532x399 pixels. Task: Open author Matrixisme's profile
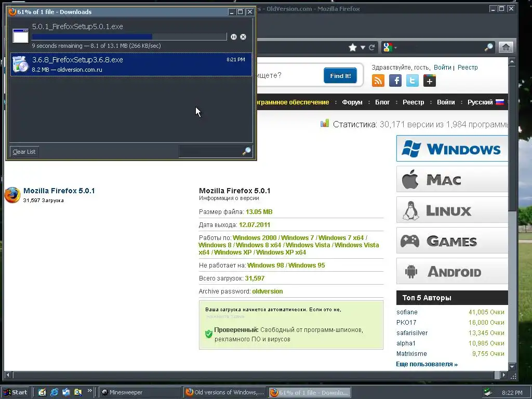pyautogui.click(x=411, y=353)
